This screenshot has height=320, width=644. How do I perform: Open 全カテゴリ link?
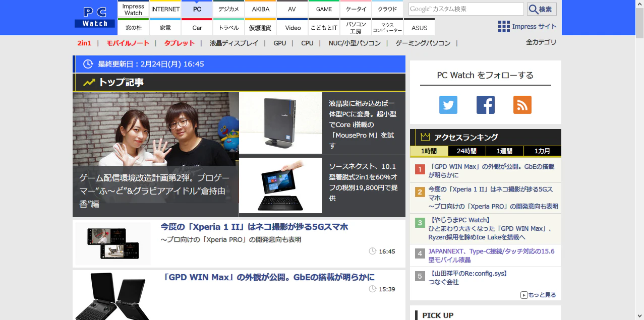[541, 42]
